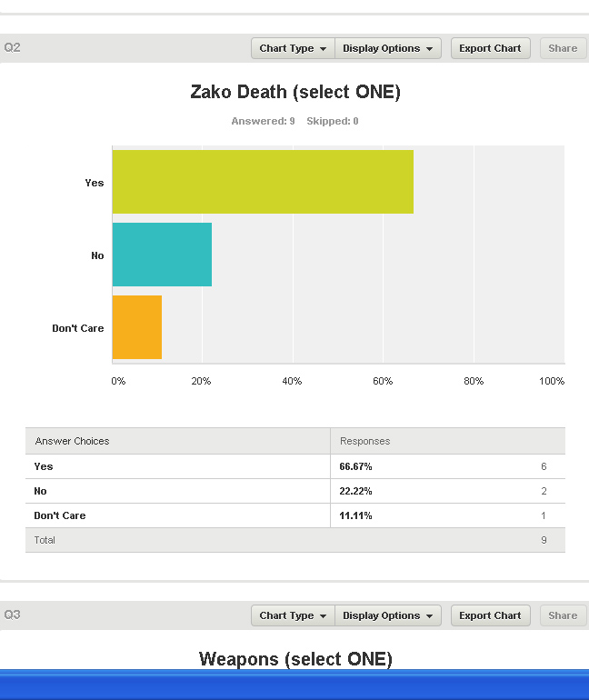Click Q2 Share button
This screenshot has height=700, width=589.
pyautogui.click(x=563, y=48)
